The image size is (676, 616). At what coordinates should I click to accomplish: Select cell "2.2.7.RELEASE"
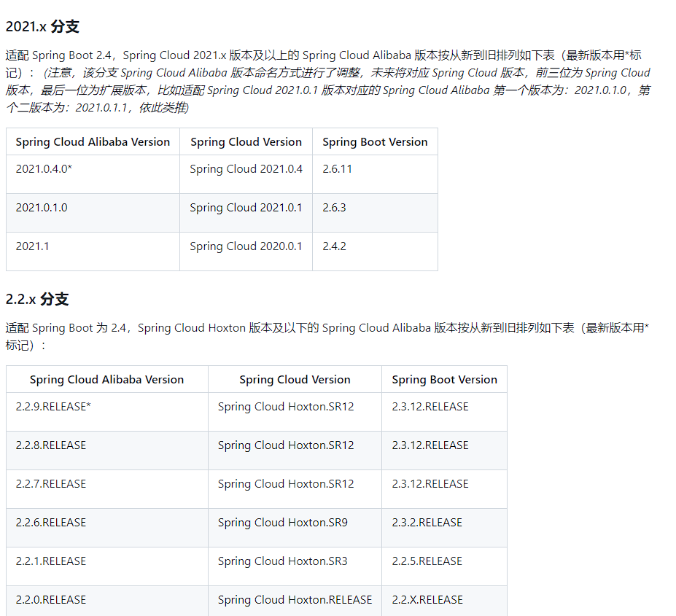pyautogui.click(x=107, y=489)
